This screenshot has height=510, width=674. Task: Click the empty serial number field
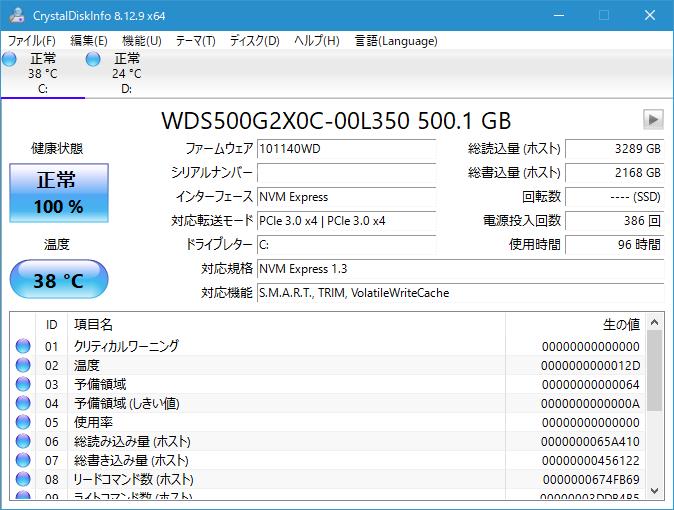tap(346, 173)
